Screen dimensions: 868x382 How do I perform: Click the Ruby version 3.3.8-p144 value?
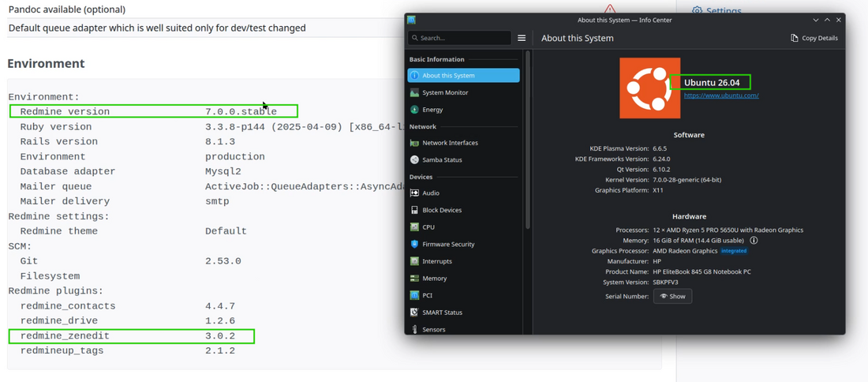305,127
